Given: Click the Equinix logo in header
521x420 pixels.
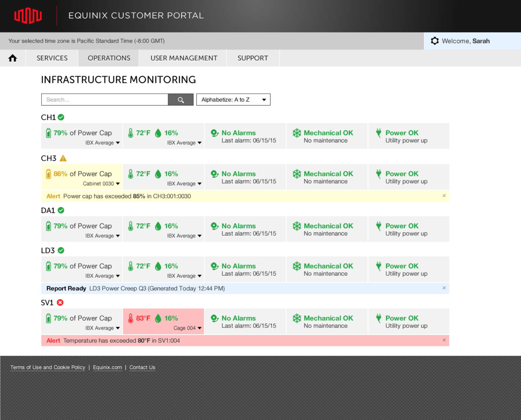Looking at the screenshot, I should (28, 16).
